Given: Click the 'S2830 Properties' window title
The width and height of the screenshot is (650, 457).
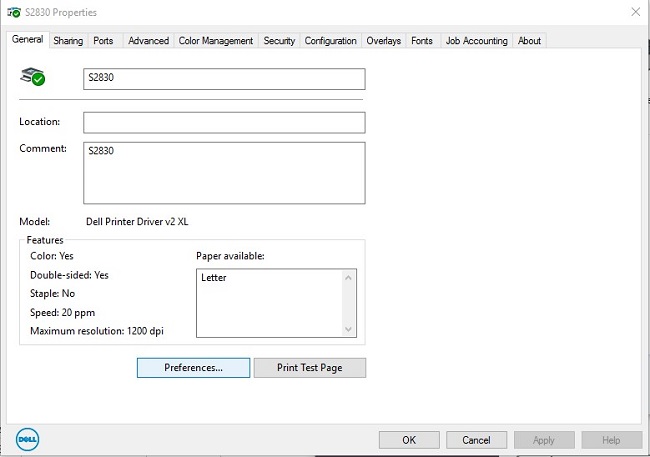Looking at the screenshot, I should pos(61,12).
